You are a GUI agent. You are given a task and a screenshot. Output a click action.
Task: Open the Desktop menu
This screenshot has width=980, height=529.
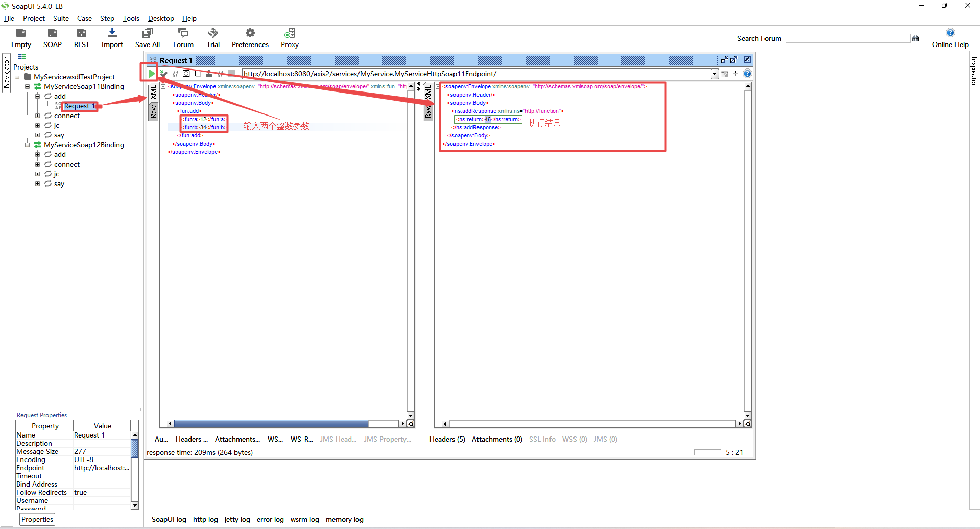(161, 18)
